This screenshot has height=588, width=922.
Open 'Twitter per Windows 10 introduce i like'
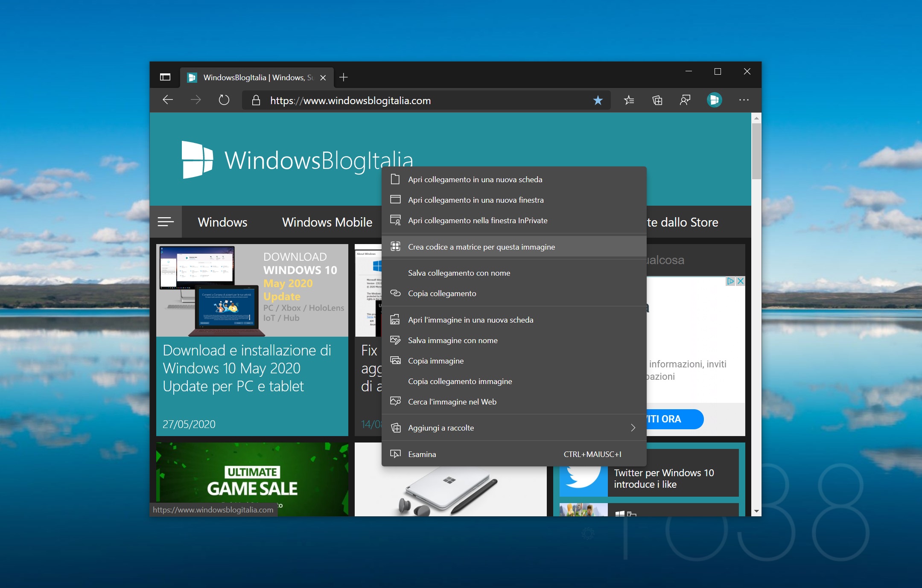point(664,478)
